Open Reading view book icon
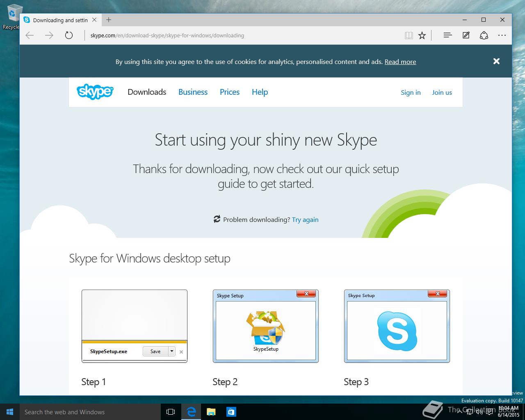Screen dimensions: 525x420 [x=409, y=36]
